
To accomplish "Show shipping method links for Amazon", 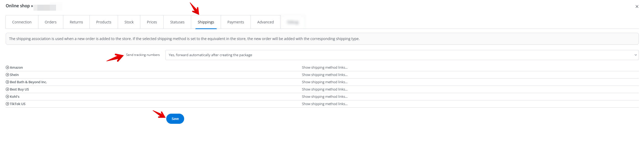I will 324,67.
